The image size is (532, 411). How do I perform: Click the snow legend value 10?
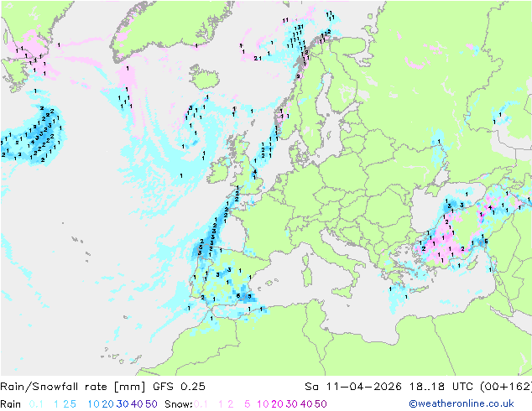click(263, 404)
